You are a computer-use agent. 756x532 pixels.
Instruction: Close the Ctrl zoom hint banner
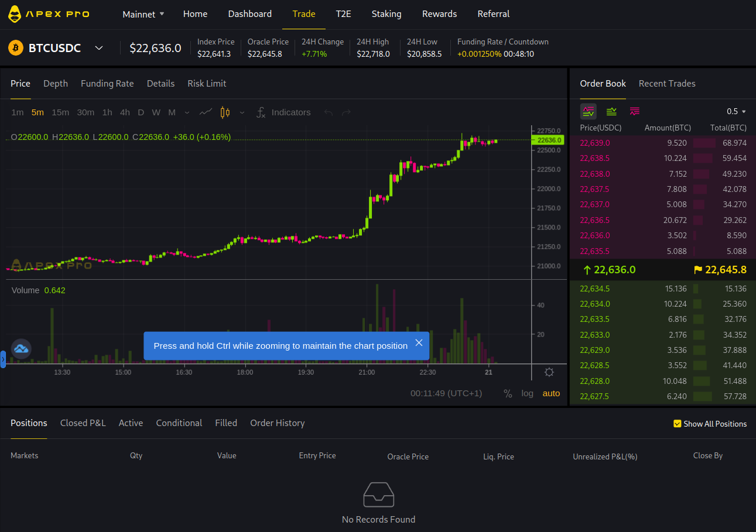[419, 343]
